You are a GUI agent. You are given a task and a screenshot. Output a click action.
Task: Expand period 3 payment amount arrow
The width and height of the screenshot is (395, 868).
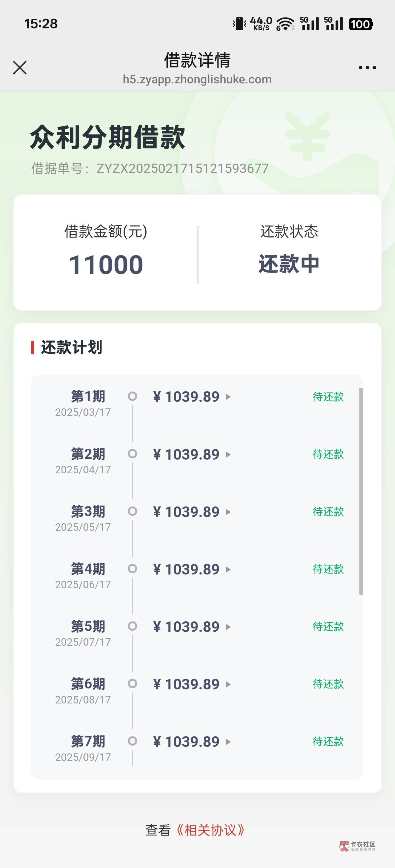(x=228, y=512)
